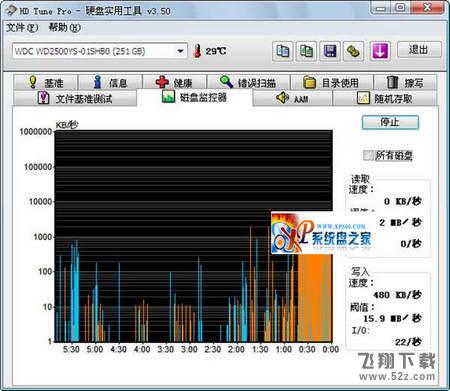Open the 随机存取 random access tab

tap(385, 98)
